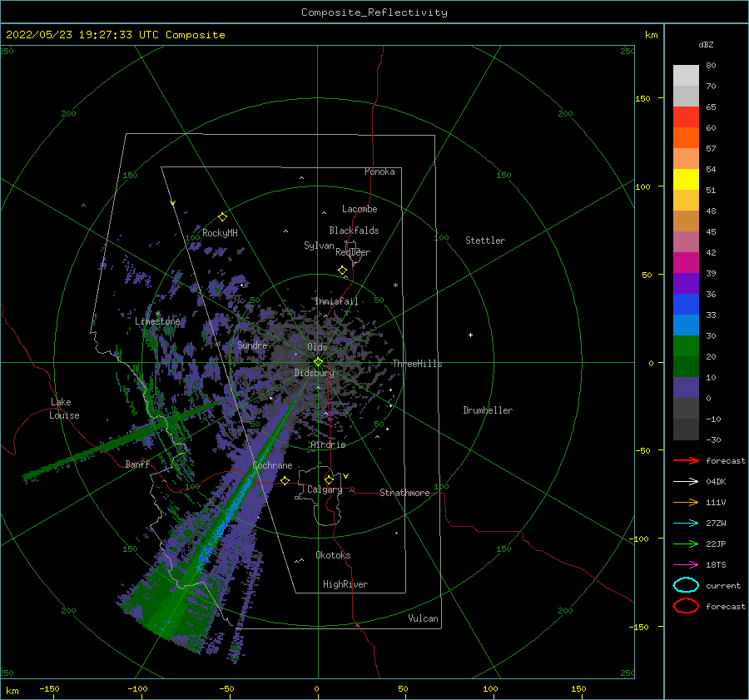Select the white 04DK arrow symbol
749x700 pixels.
click(686, 481)
